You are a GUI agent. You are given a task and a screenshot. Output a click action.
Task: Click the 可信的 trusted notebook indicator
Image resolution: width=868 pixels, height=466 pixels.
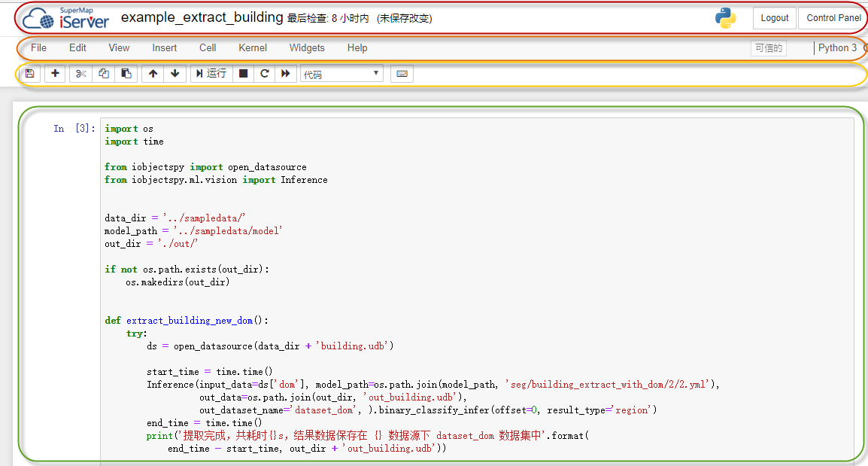769,48
